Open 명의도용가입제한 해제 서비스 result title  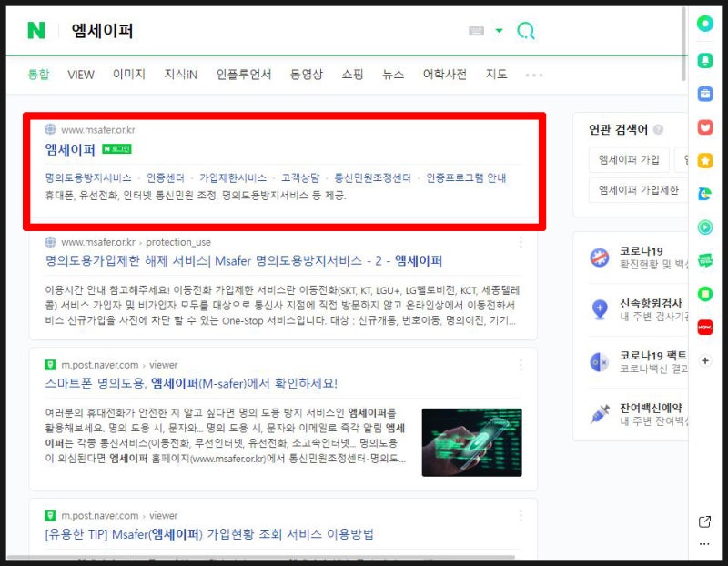(244, 261)
